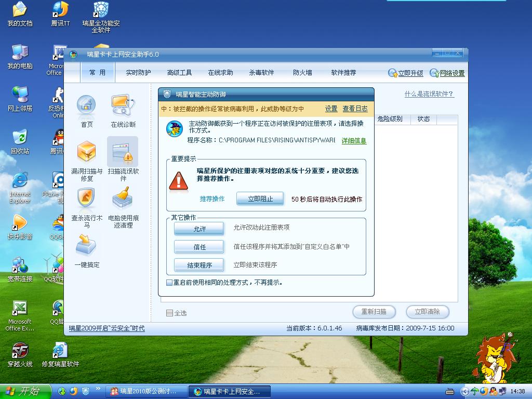The height and width of the screenshot is (399, 532).
Task: Switch to the 高级工具 tab
Action: coord(179,73)
